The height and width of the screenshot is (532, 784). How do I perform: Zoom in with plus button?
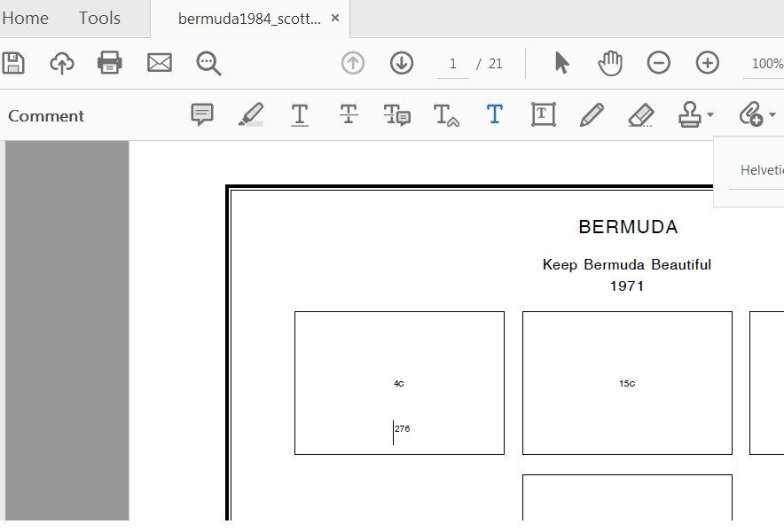(707, 63)
